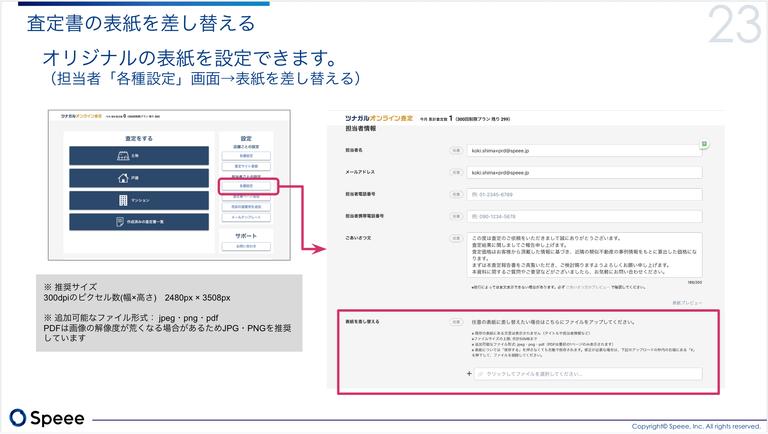
Task: Click the green extension icon in the name field
Action: click(704, 145)
